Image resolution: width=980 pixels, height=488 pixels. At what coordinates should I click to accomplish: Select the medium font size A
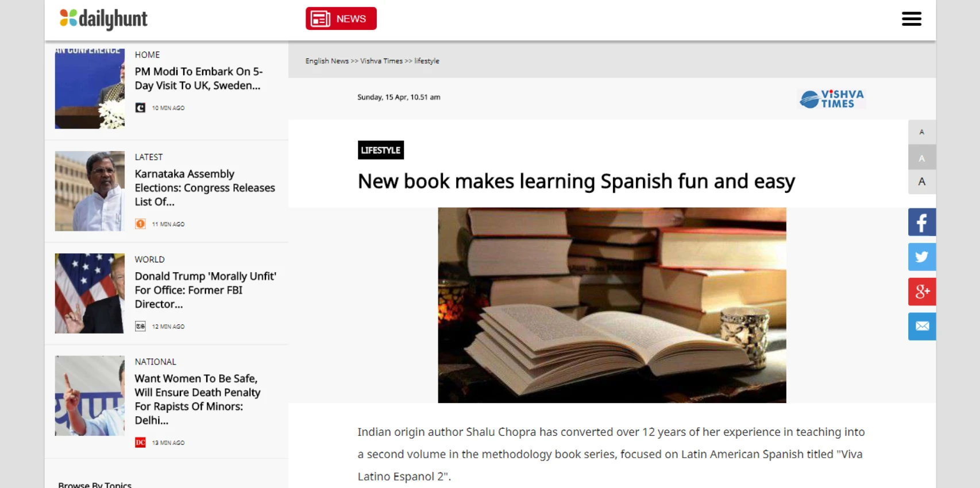(x=921, y=158)
